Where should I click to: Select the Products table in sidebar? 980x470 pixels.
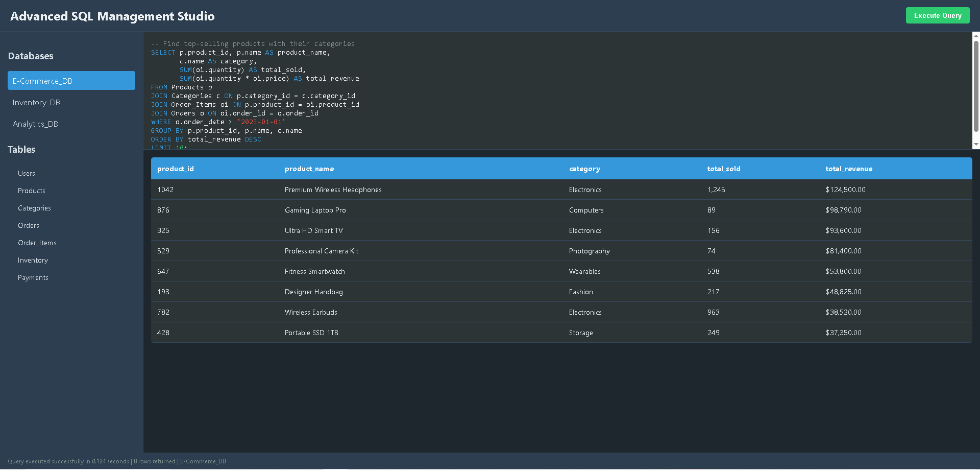coord(32,191)
